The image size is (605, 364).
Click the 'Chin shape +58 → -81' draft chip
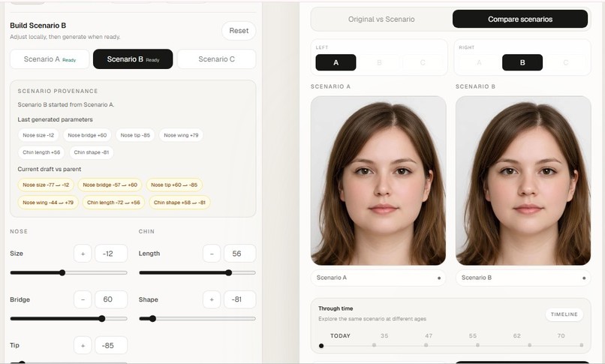(x=179, y=203)
